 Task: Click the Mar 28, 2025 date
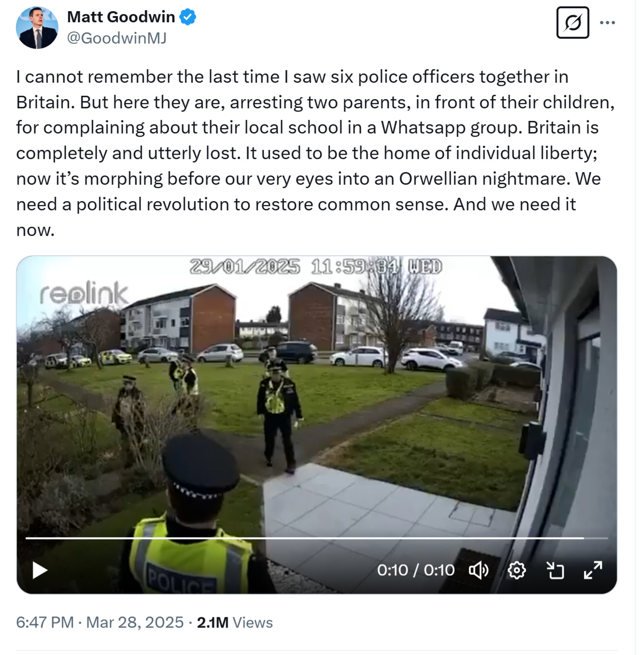135,622
